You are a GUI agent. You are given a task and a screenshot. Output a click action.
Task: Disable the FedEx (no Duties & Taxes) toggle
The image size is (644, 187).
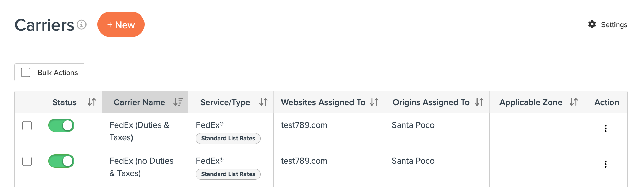[x=61, y=161]
